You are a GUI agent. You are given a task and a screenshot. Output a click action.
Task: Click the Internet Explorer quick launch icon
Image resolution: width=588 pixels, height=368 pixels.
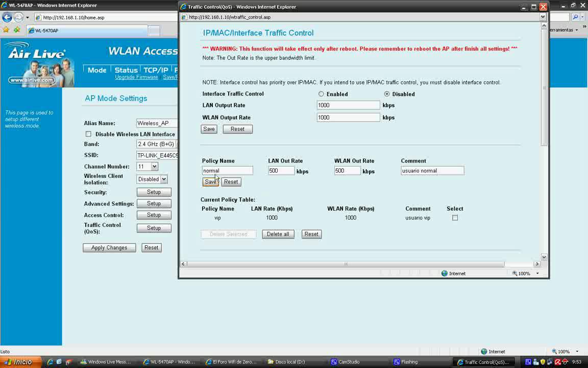click(x=50, y=362)
